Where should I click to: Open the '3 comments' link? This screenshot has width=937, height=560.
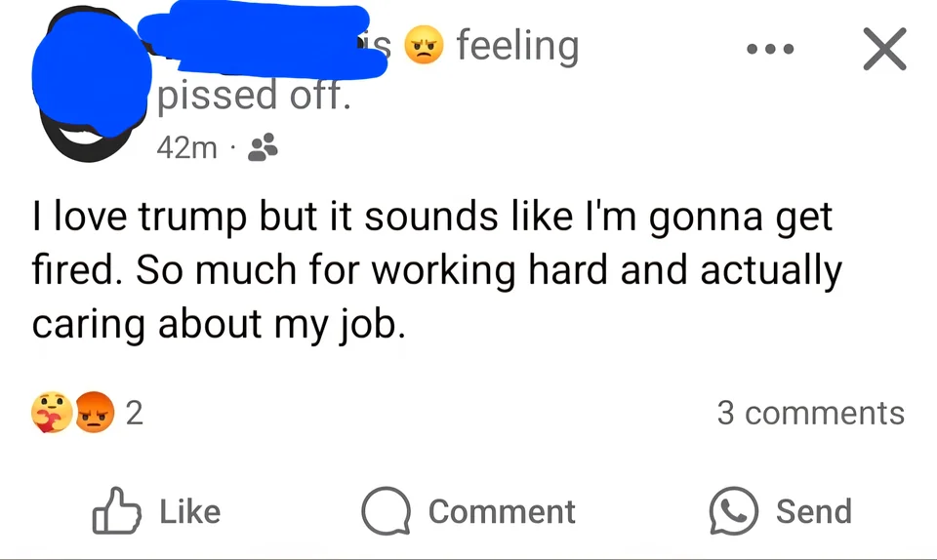[x=811, y=413]
